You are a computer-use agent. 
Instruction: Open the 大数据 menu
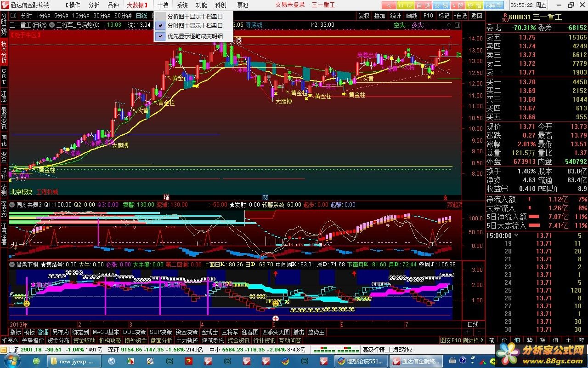coord(137,5)
